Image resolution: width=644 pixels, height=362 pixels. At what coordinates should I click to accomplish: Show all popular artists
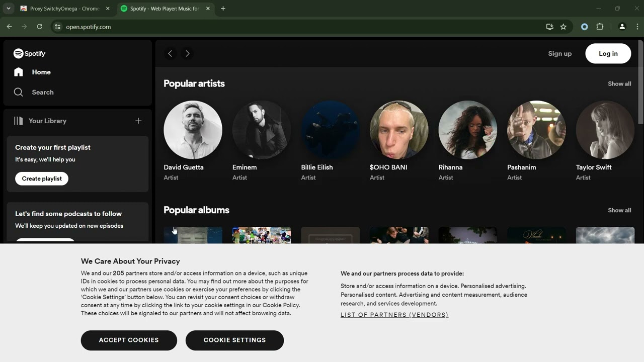point(619,83)
